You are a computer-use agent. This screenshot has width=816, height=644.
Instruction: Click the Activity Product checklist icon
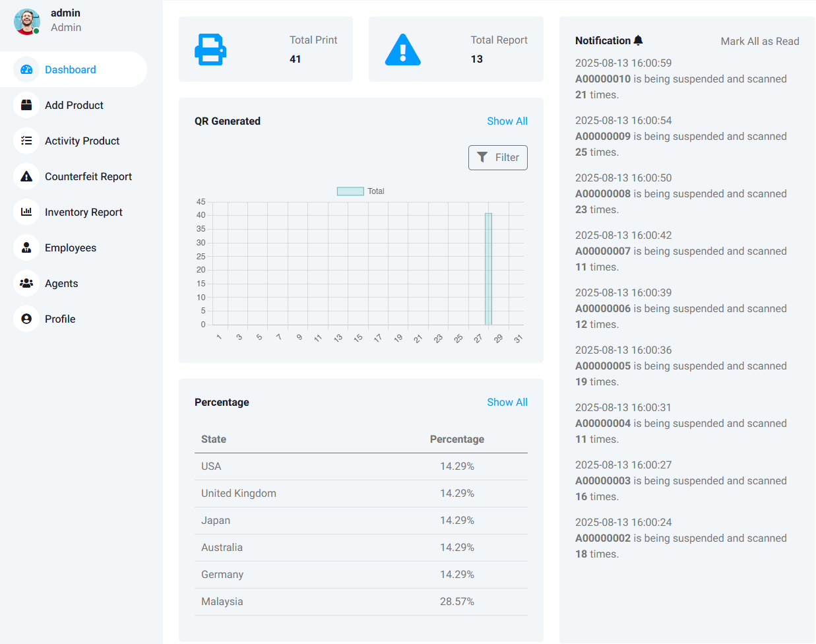tap(26, 141)
